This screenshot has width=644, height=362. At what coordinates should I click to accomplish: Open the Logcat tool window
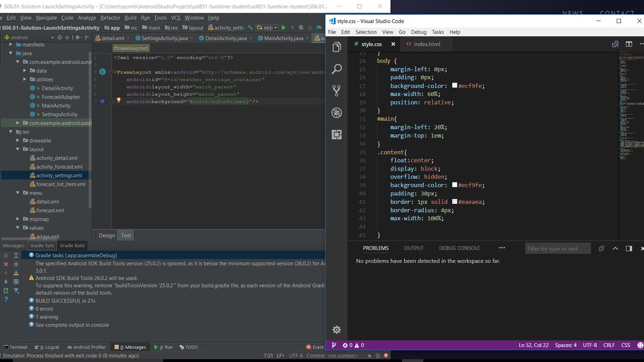[47, 347]
